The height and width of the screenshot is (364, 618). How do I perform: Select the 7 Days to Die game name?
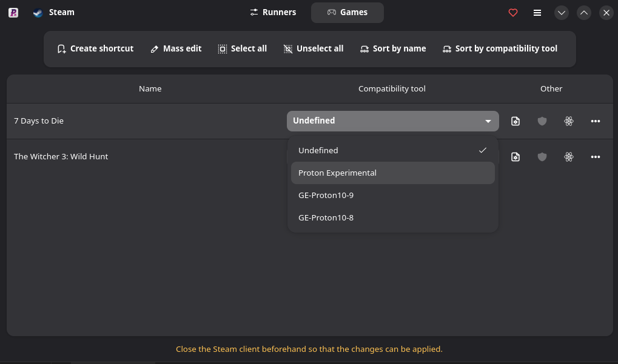coord(39,121)
